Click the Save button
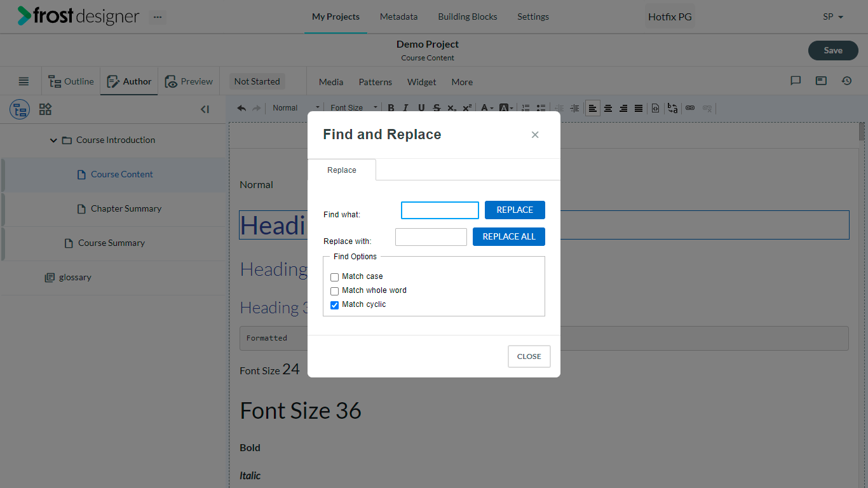868x488 pixels. coord(833,50)
